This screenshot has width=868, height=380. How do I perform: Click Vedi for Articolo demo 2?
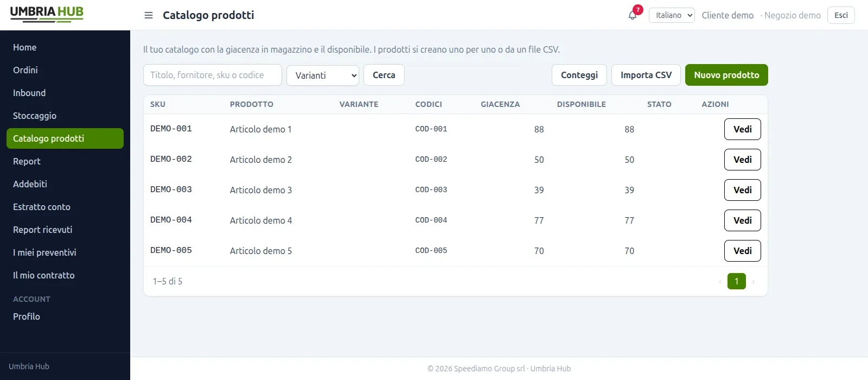[x=743, y=160]
